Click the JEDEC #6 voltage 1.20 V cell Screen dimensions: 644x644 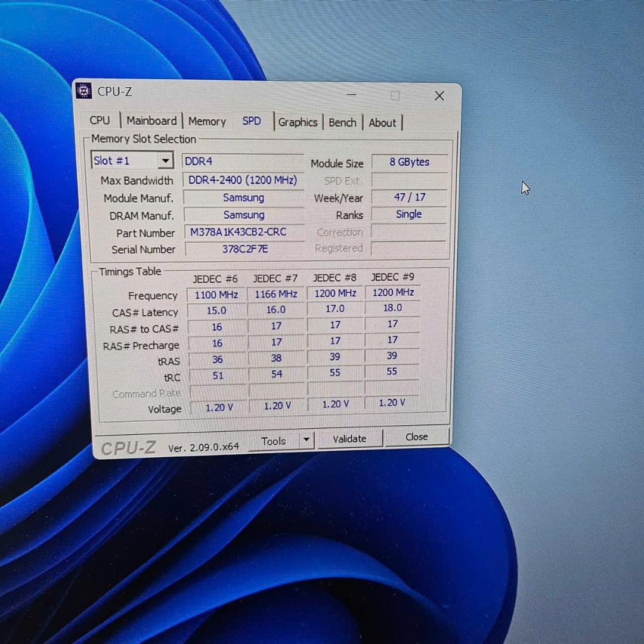219,407
